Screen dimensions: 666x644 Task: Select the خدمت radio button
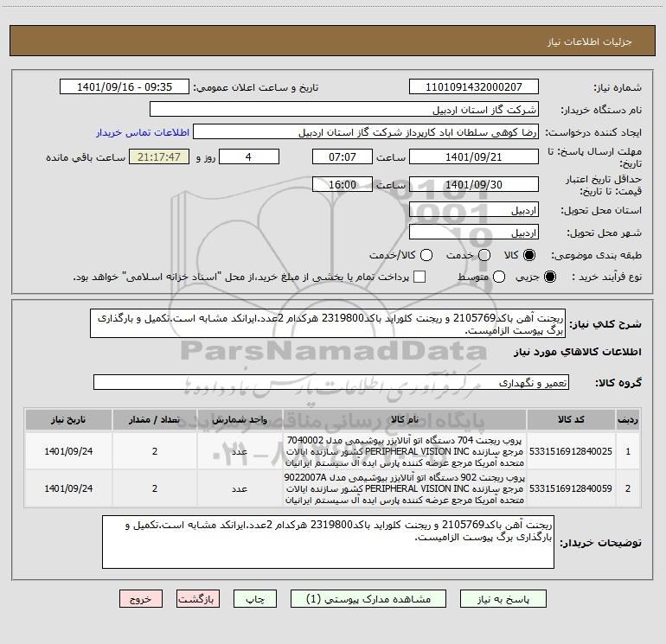coord(484,255)
